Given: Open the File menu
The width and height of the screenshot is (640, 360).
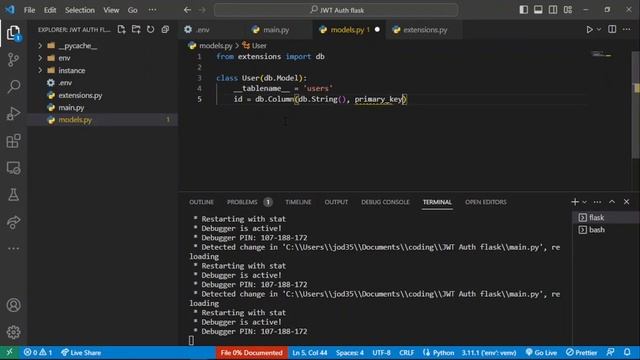Looking at the screenshot, I should pyautogui.click(x=29, y=10).
